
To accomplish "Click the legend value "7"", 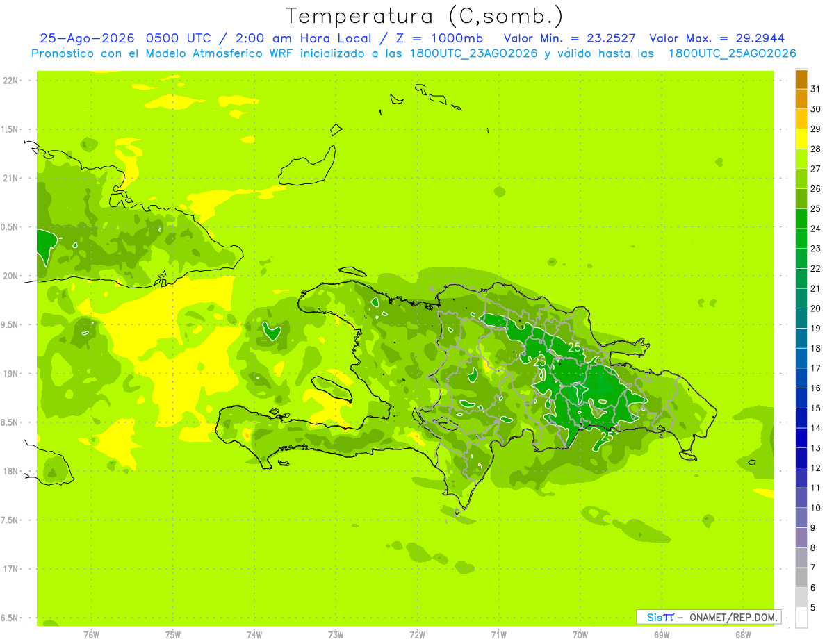I will click(813, 568).
